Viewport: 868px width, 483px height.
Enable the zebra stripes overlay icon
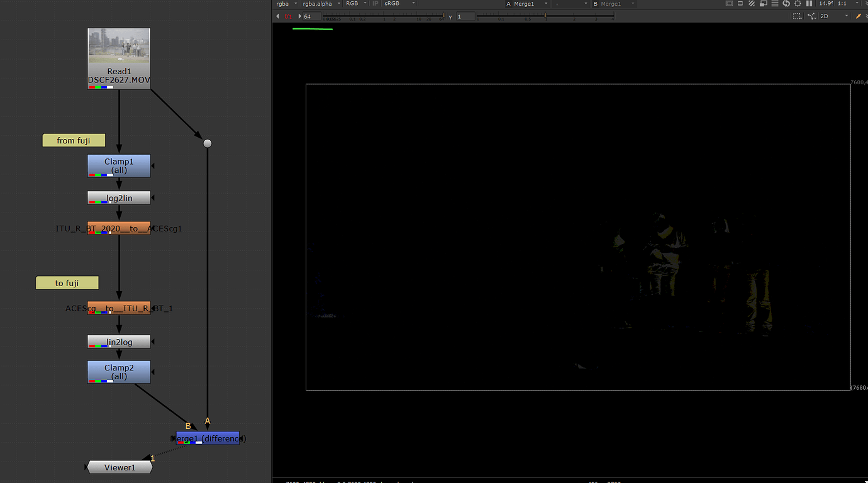pos(752,4)
